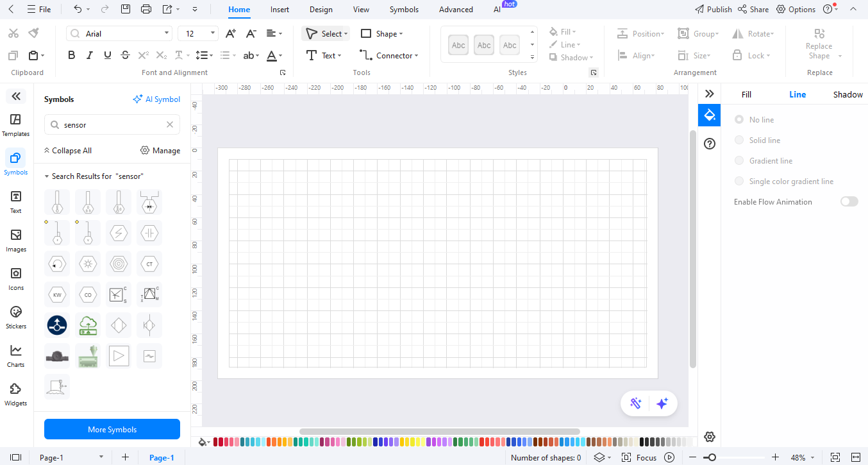Select No line radio option
Viewport: 868px width, 465px height.
[x=739, y=120]
